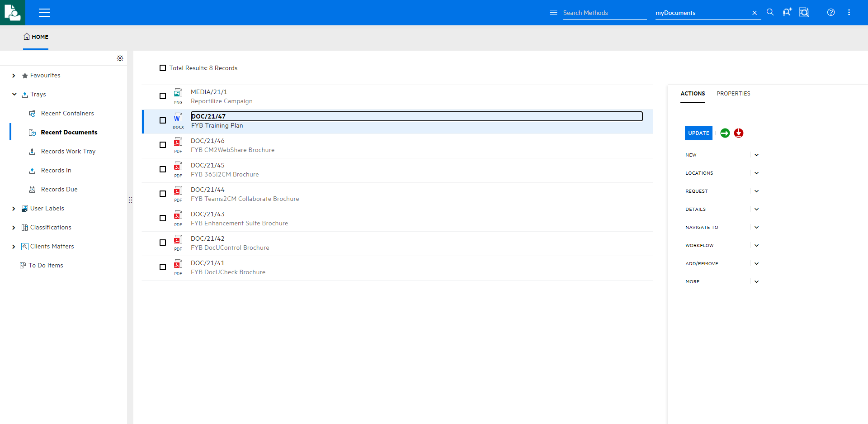
Task: Clear the myDocuments search field
Action: point(754,13)
